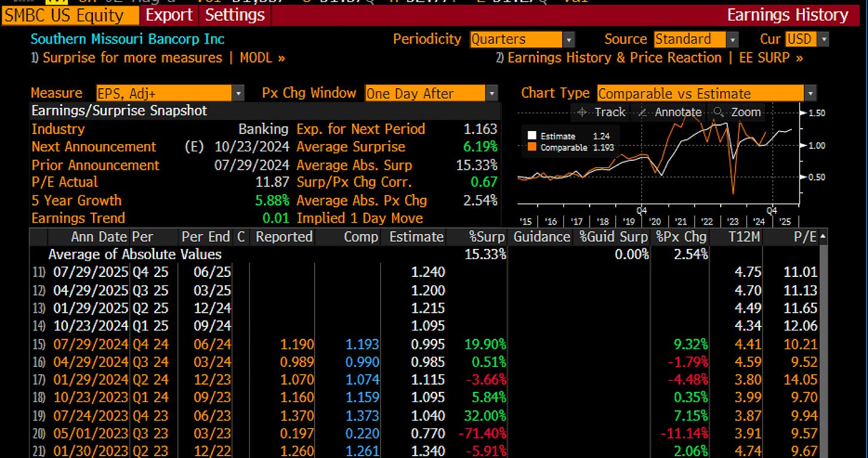Select the Annotate pencil tool
The height and width of the screenshot is (458, 868).
pyautogui.click(x=670, y=112)
